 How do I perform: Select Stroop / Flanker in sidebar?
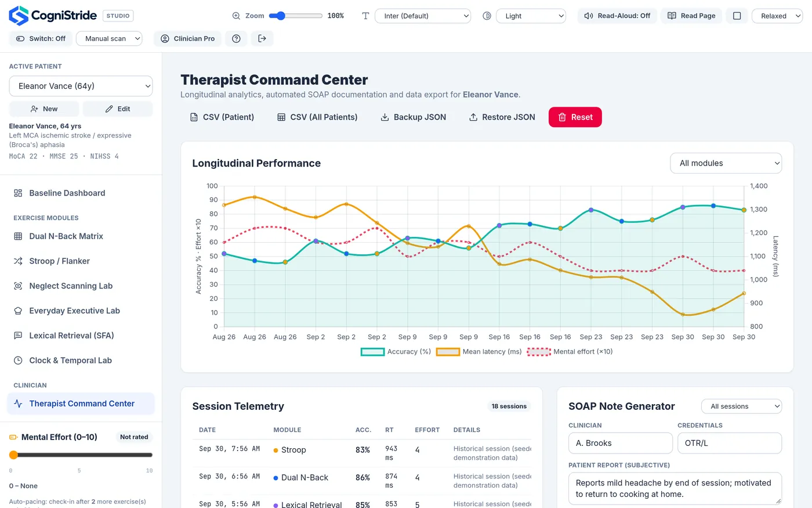(81, 261)
